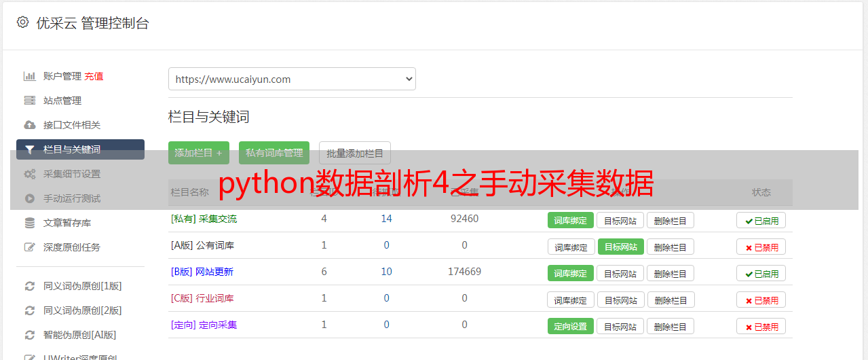The height and width of the screenshot is (360, 868).
Task: Toggle 已禁用 status for 行业词库
Action: 761,300
